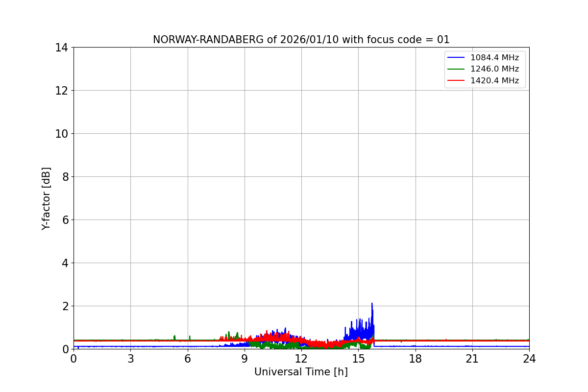Click the x-axis tick label 0

[73, 359]
